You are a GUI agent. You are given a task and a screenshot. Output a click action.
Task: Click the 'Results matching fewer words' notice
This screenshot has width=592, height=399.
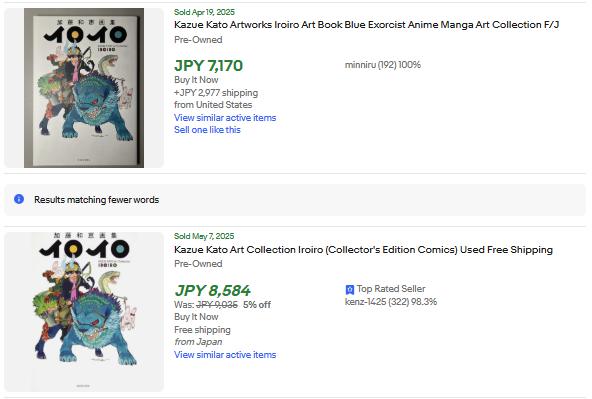click(295, 200)
